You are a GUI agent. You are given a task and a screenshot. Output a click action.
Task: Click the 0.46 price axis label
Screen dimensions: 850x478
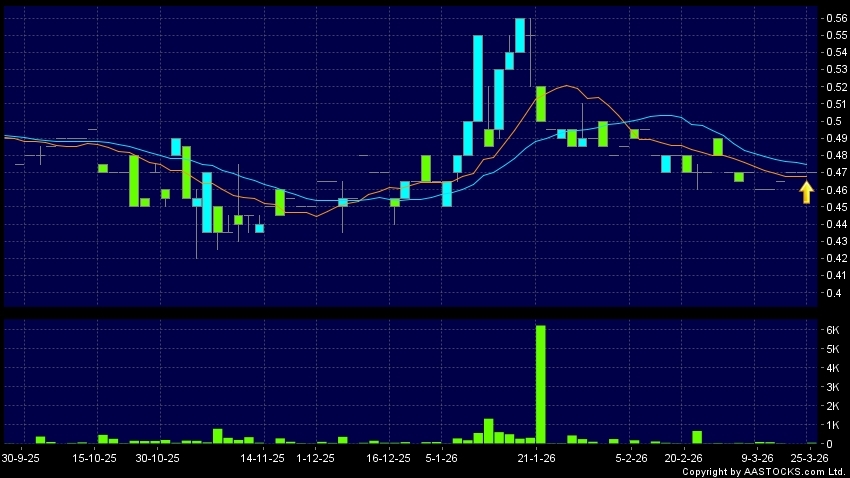pyautogui.click(x=831, y=190)
